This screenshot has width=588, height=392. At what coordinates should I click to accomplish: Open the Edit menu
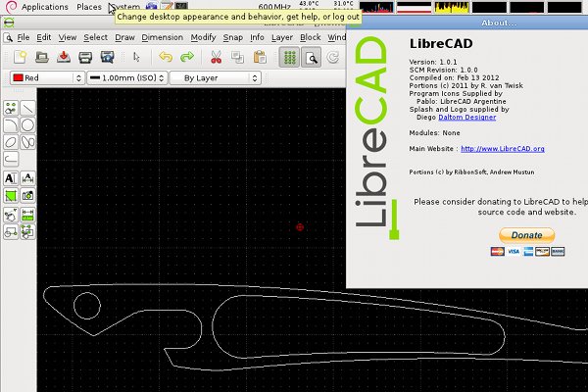tap(44, 37)
